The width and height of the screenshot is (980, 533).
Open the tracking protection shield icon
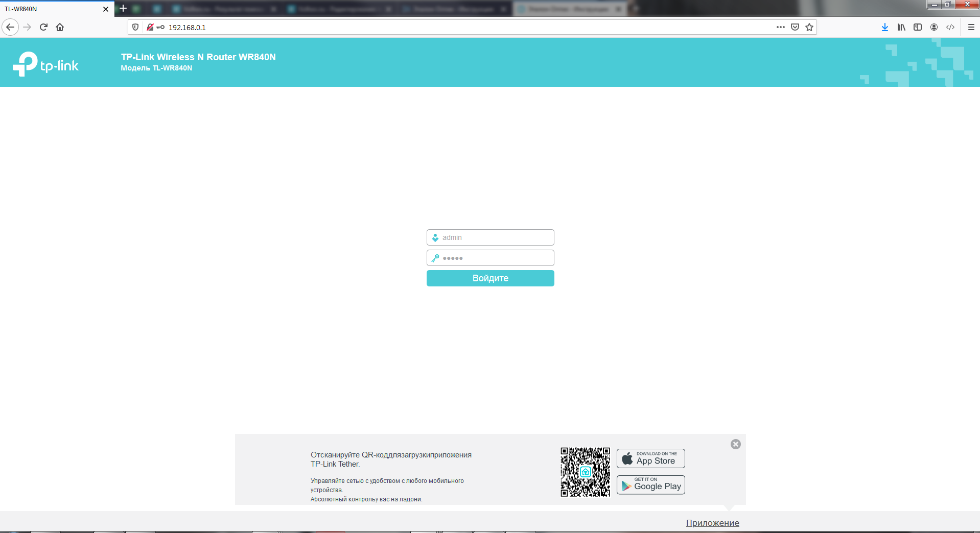pos(135,27)
